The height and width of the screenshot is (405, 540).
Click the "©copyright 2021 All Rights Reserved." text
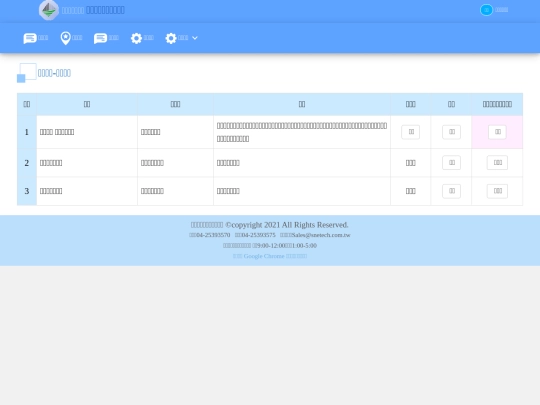(287, 225)
